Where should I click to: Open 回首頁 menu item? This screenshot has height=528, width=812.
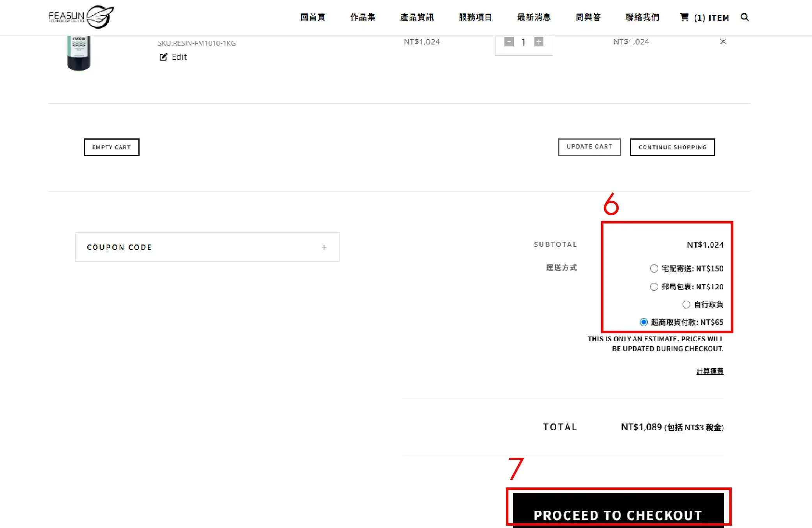coord(313,17)
